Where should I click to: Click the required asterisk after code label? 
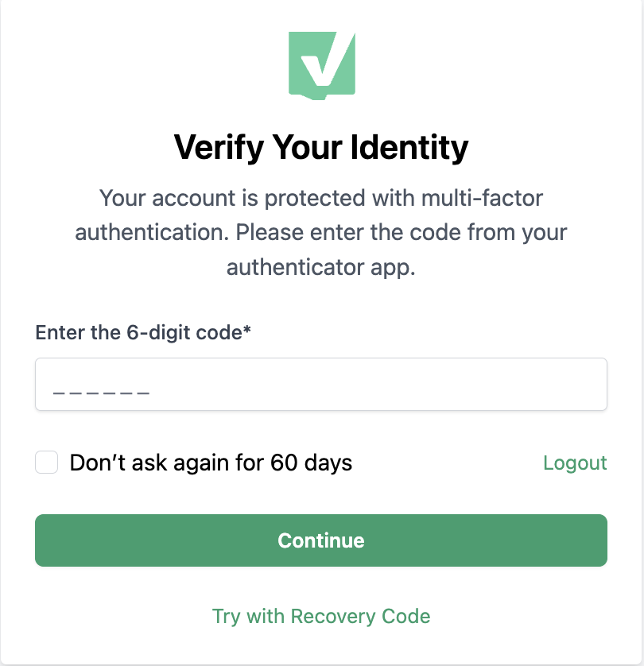point(246,329)
